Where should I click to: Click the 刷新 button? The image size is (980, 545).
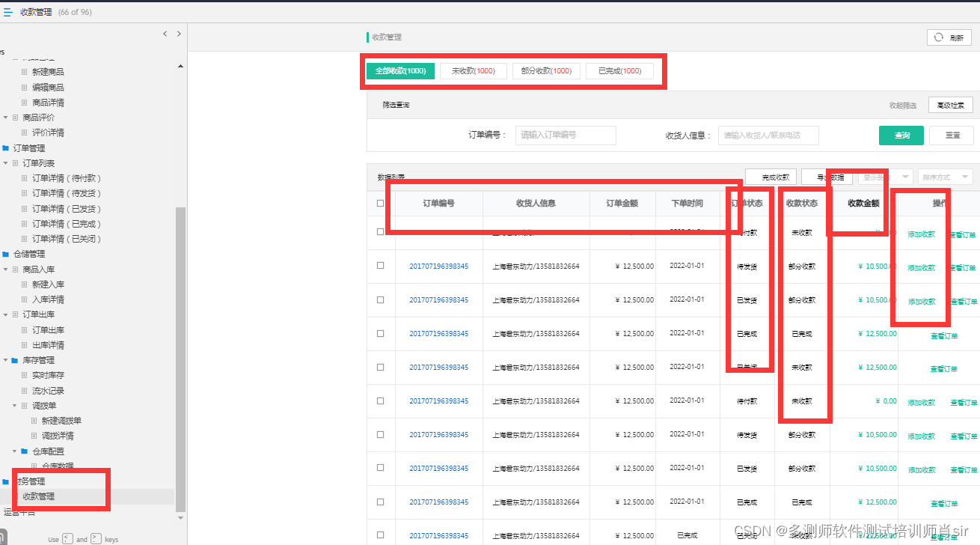point(949,37)
